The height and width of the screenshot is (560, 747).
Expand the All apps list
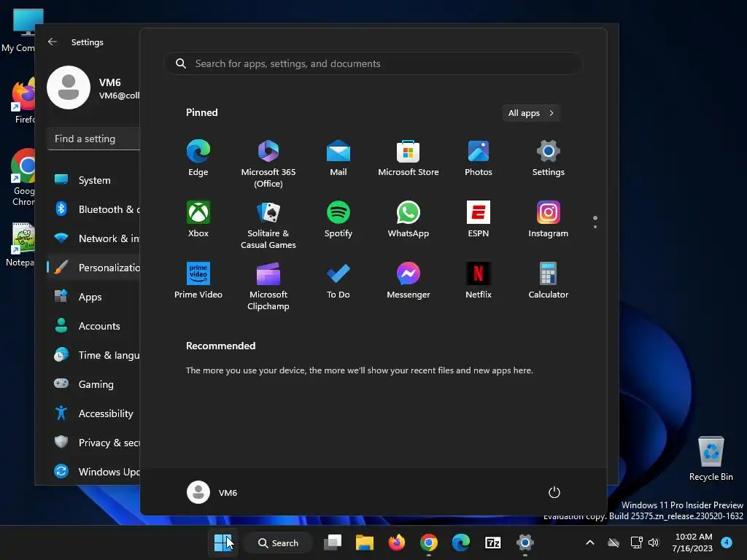[x=531, y=113]
